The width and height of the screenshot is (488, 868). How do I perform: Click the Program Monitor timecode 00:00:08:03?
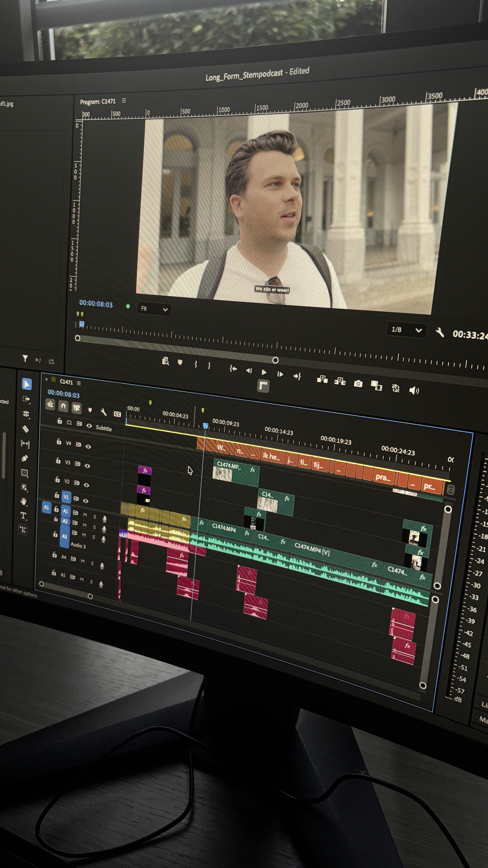(96, 304)
